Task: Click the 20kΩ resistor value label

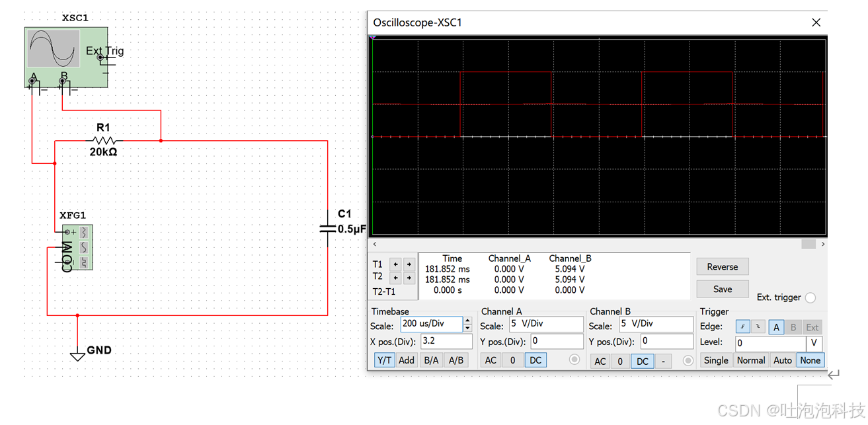Action: coord(103,152)
